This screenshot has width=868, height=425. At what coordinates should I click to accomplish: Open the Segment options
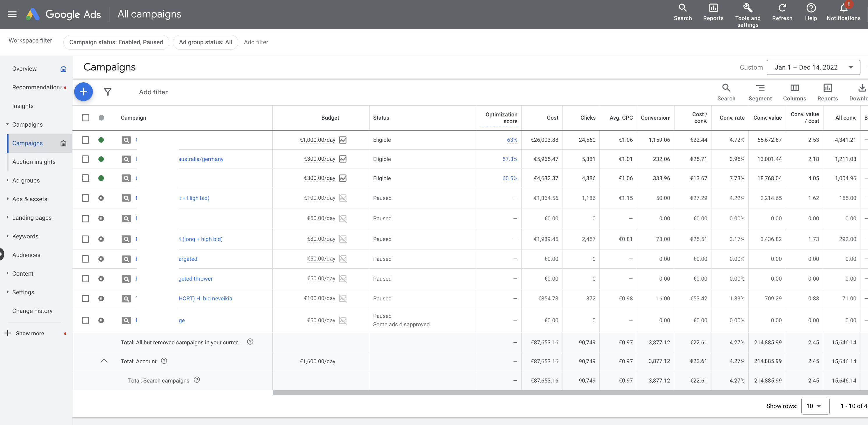point(760,92)
